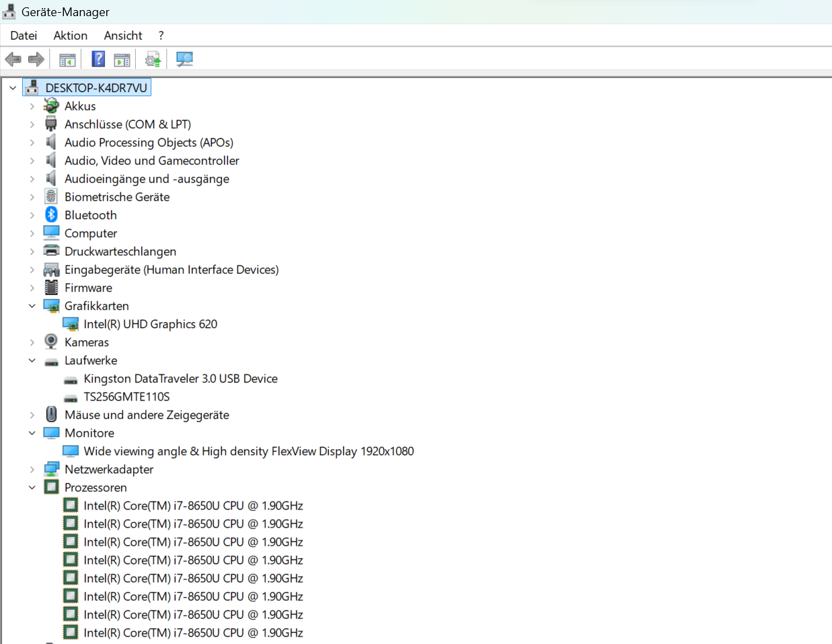Collapse the DESKTOP-K4DR7VU root node

pyautogui.click(x=13, y=87)
